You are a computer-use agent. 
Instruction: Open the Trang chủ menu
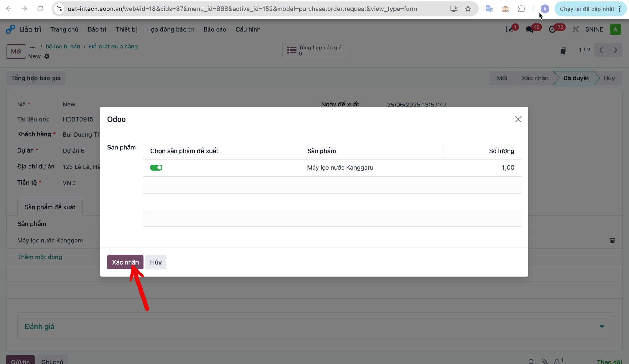tap(64, 29)
